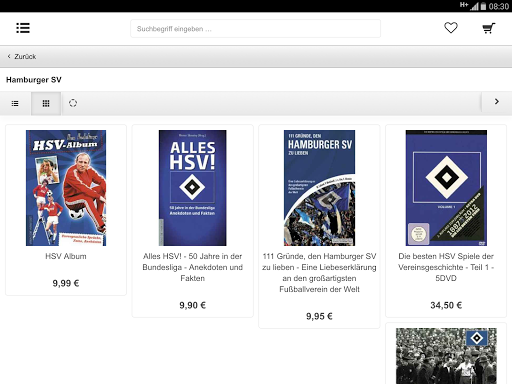Click the Suchbegriff eingeben search field
The width and height of the screenshot is (512, 384).
click(x=255, y=29)
